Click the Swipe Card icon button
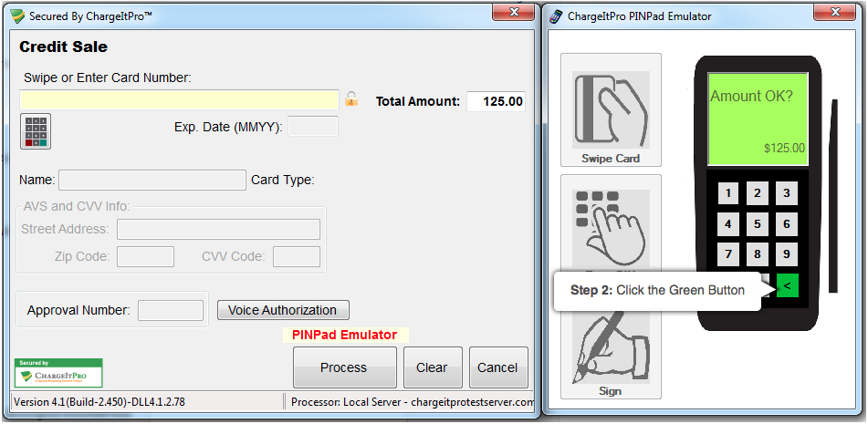This screenshot has width=868, height=424. click(x=611, y=109)
